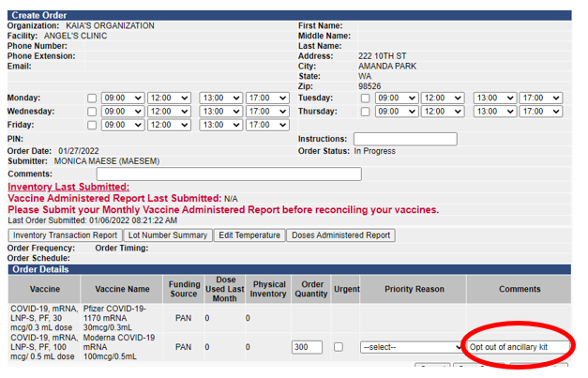
Task: Tick the Wednesday checkbox
Action: click(92, 112)
